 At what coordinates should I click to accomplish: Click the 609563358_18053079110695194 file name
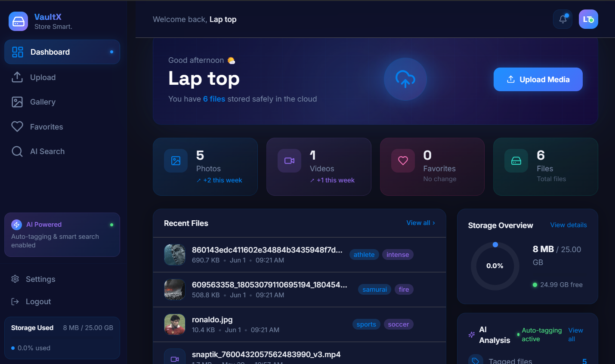(x=269, y=285)
